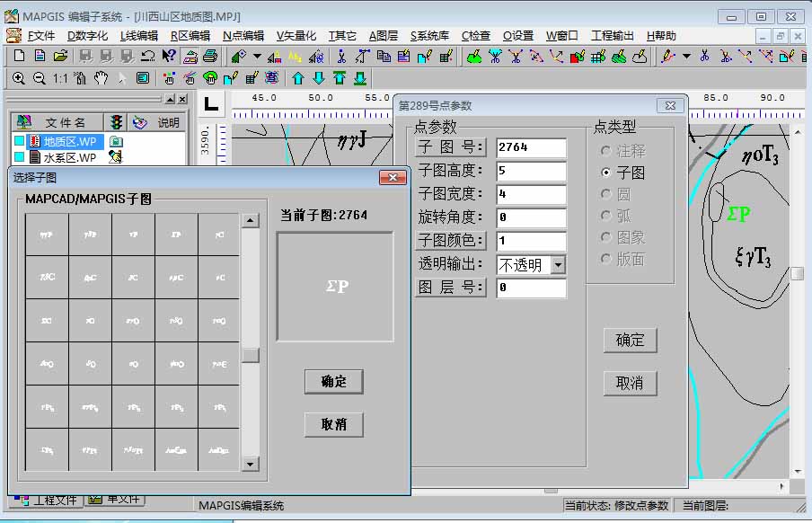Open the 透明输出 dropdown
Screen dimensions: 812x523
[x=558, y=265]
